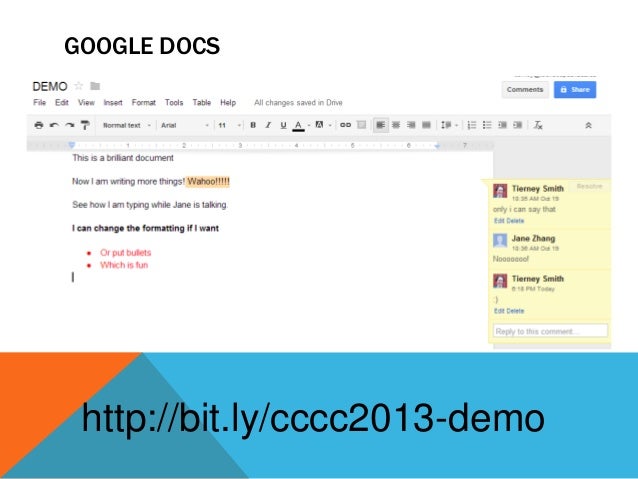Apply a bulleted list
This screenshot has height=479, width=638.
(x=487, y=125)
